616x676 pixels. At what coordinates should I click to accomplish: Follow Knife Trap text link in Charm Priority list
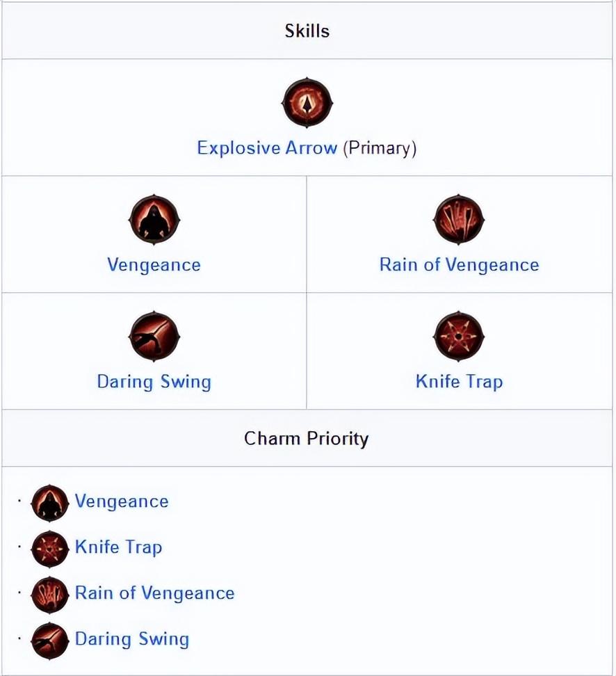[x=118, y=547]
